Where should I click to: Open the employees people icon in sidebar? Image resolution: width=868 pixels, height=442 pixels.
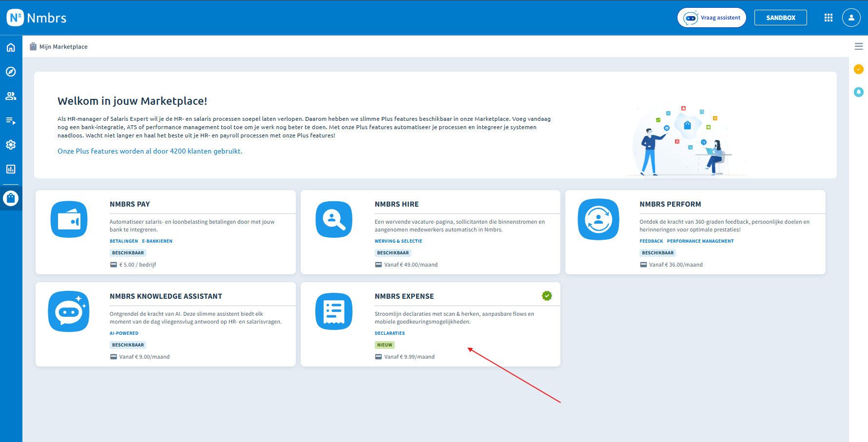click(11, 96)
